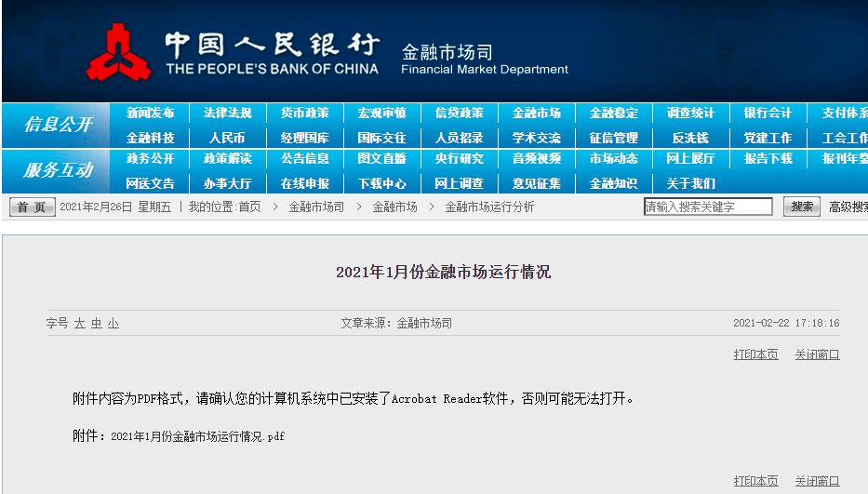This screenshot has width=868, height=494.
Task: Click the timestamp 2021-02-22 17:18:16
Action: point(786,323)
